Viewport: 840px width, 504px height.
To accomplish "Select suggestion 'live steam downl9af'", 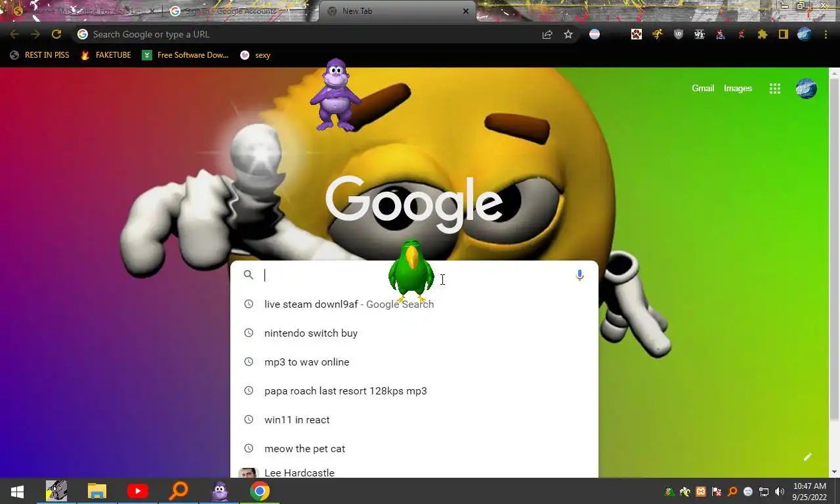I will click(x=414, y=304).
